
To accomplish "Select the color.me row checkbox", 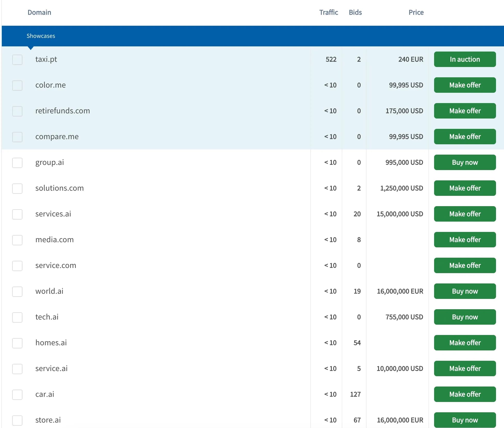I will coord(17,85).
